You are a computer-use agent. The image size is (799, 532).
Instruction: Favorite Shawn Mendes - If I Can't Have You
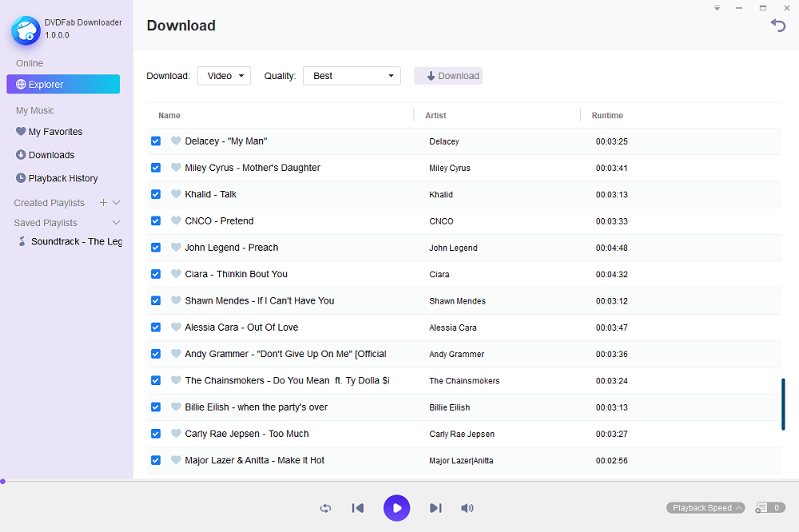point(176,300)
